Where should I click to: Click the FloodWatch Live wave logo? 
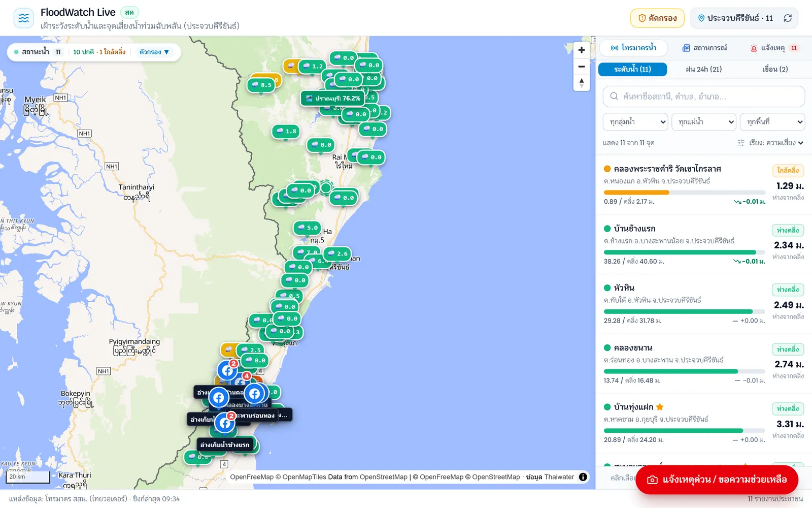click(x=23, y=18)
